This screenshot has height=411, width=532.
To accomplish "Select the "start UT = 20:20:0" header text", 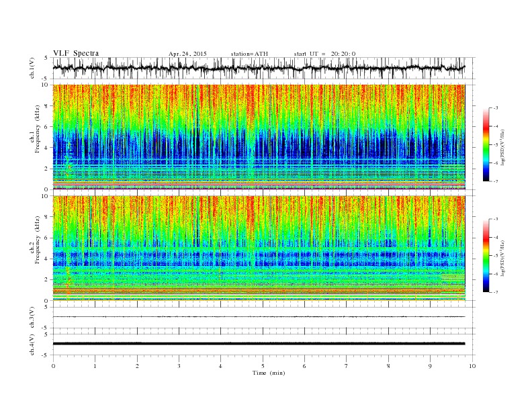I will pos(324,54).
